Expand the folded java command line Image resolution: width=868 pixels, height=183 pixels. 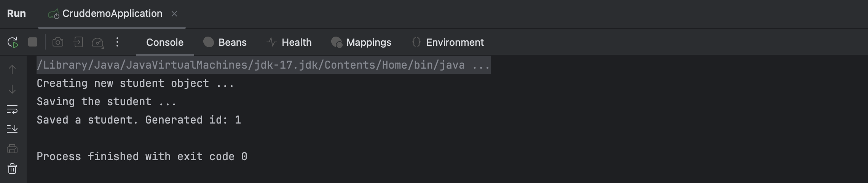(x=480, y=65)
